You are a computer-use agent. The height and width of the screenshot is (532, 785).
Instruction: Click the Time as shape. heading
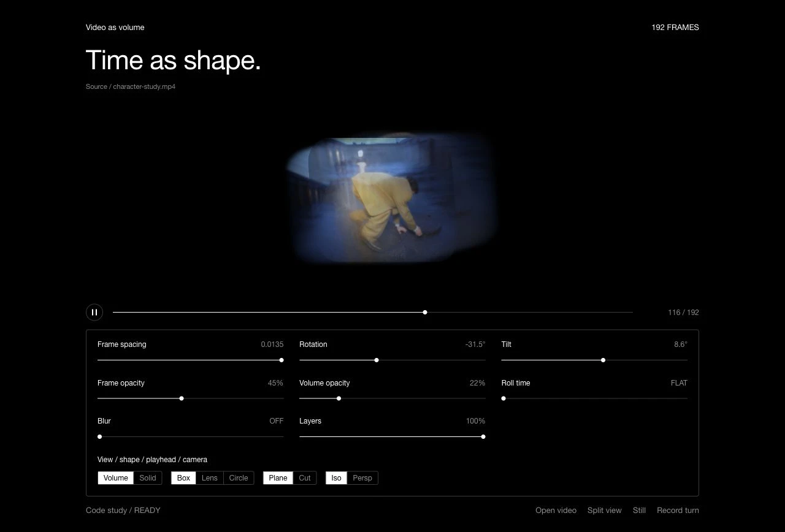[174, 61]
